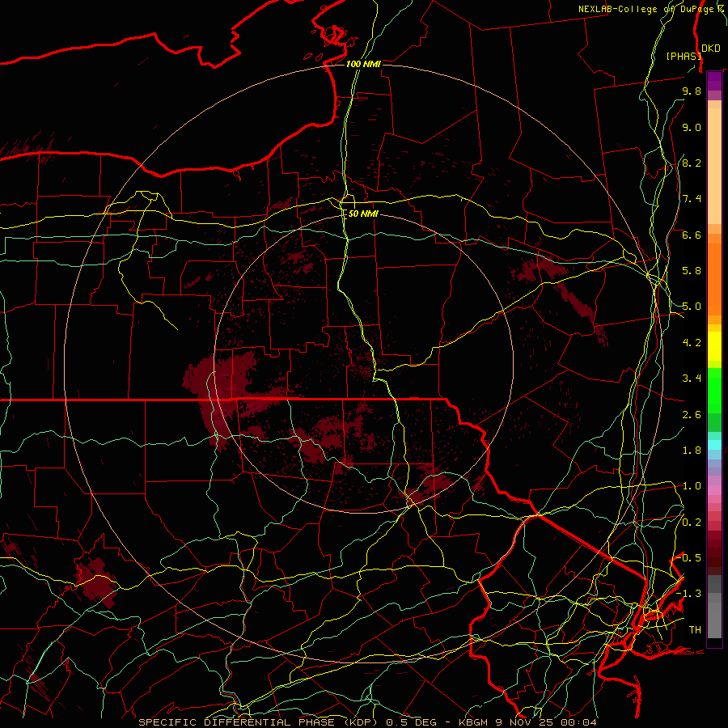Image resolution: width=728 pixels, height=728 pixels.
Task: Pick the cyan band of the color scale
Action: click(x=714, y=445)
